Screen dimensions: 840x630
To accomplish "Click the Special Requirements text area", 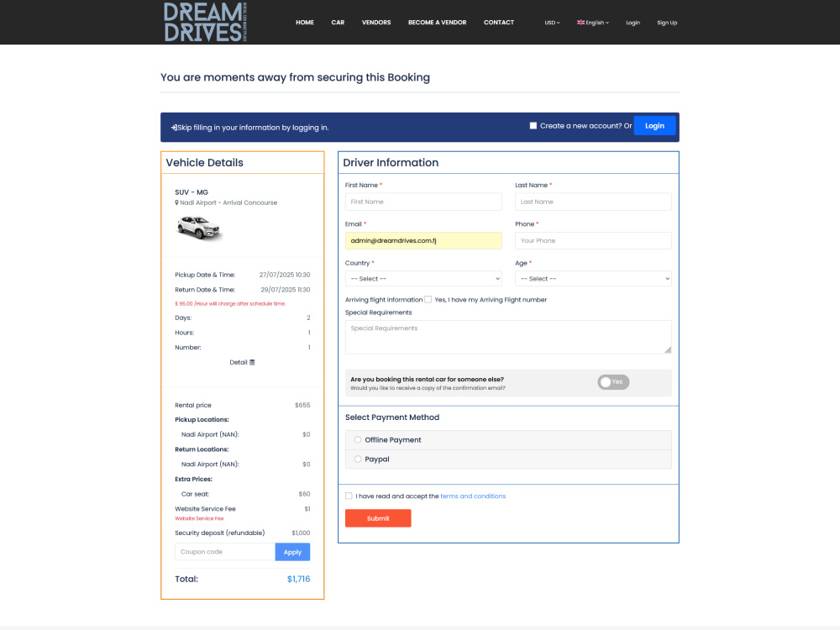I will [508, 337].
